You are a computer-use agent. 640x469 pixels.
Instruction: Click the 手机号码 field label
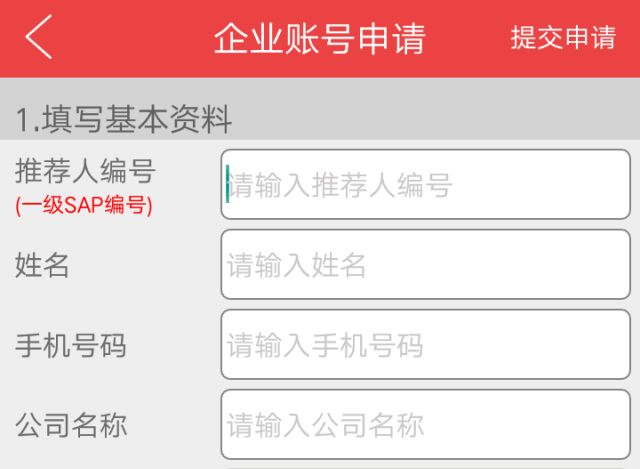click(70, 346)
